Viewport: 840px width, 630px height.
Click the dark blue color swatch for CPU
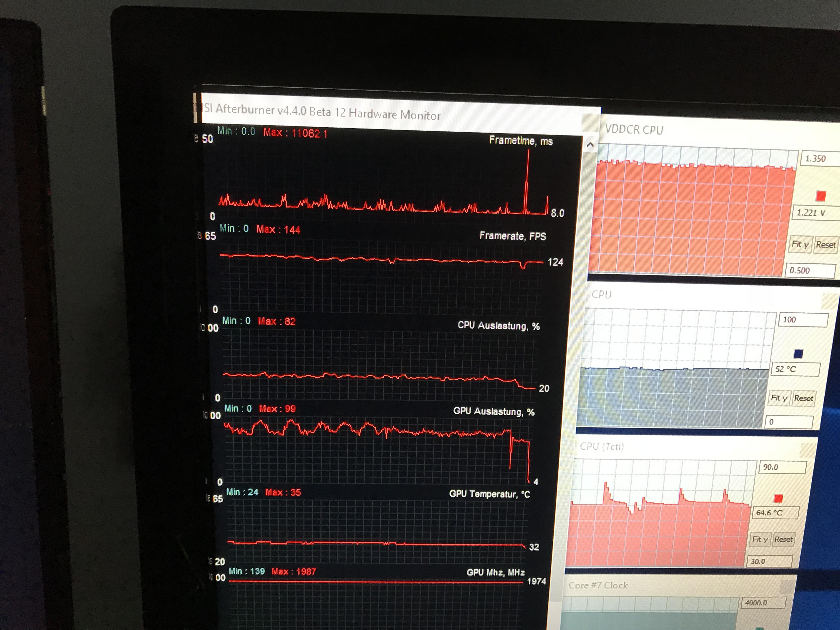798,354
